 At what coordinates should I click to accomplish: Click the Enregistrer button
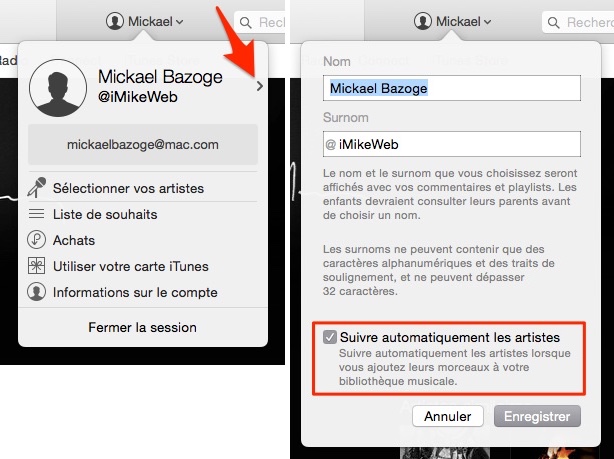(x=537, y=416)
